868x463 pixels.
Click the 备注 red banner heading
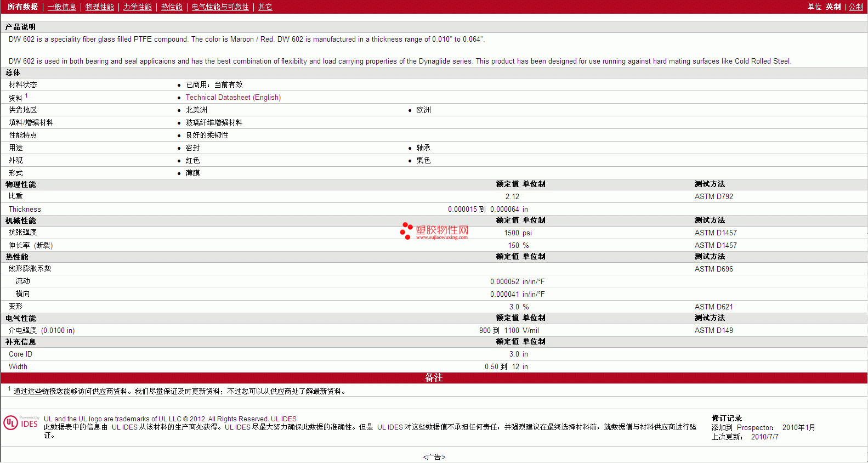coord(434,377)
